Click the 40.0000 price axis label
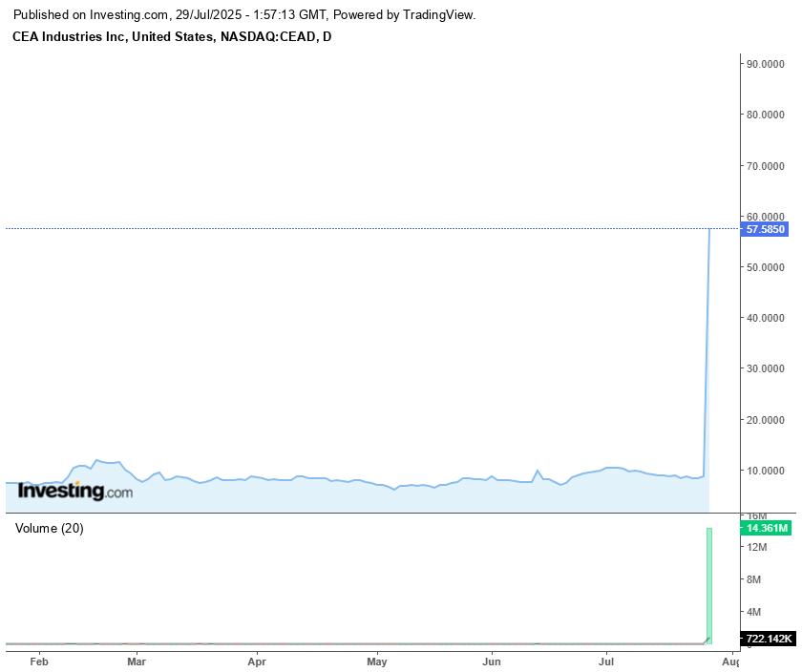The width and height of the screenshot is (802, 672). (x=766, y=318)
